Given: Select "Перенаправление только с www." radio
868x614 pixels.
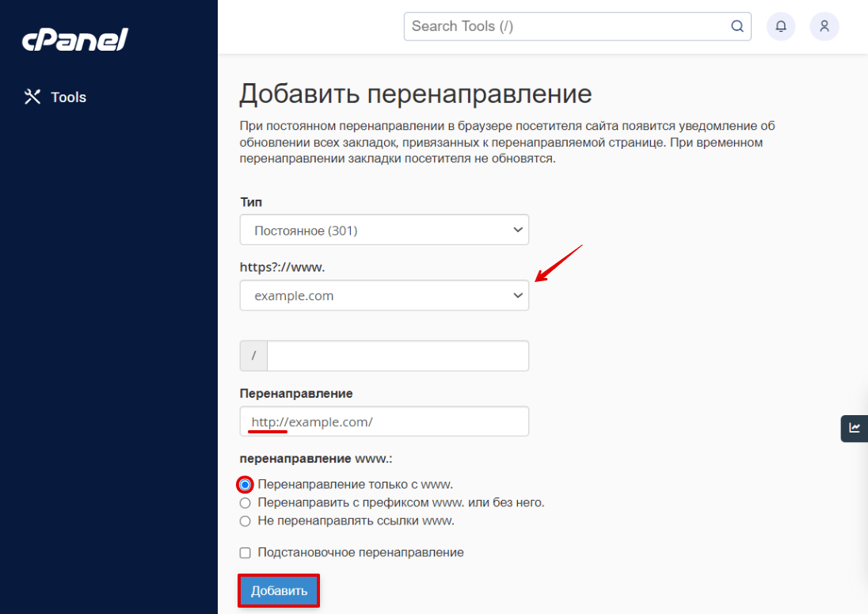Looking at the screenshot, I should pyautogui.click(x=246, y=484).
